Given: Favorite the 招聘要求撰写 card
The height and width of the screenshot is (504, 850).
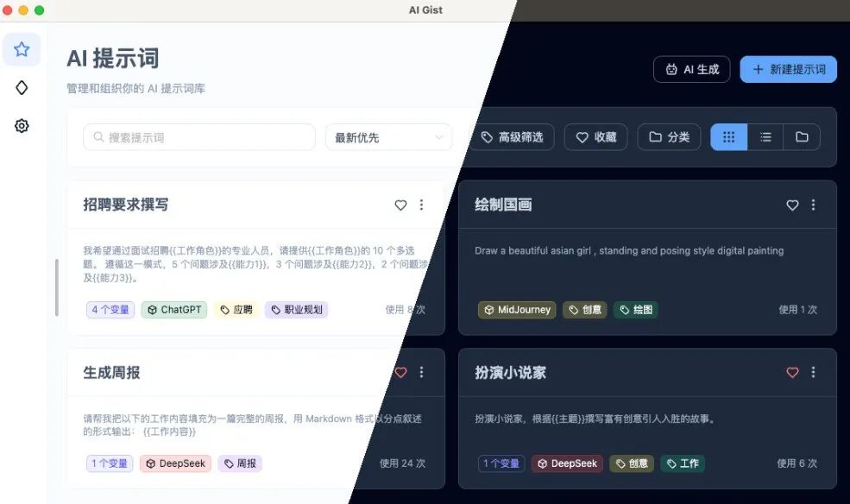Looking at the screenshot, I should tap(400, 205).
